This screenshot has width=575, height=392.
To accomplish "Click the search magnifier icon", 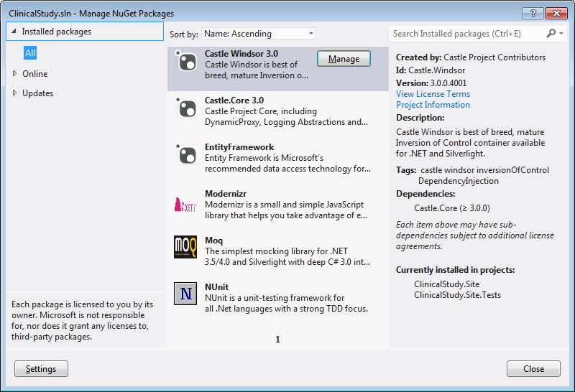I will (551, 34).
